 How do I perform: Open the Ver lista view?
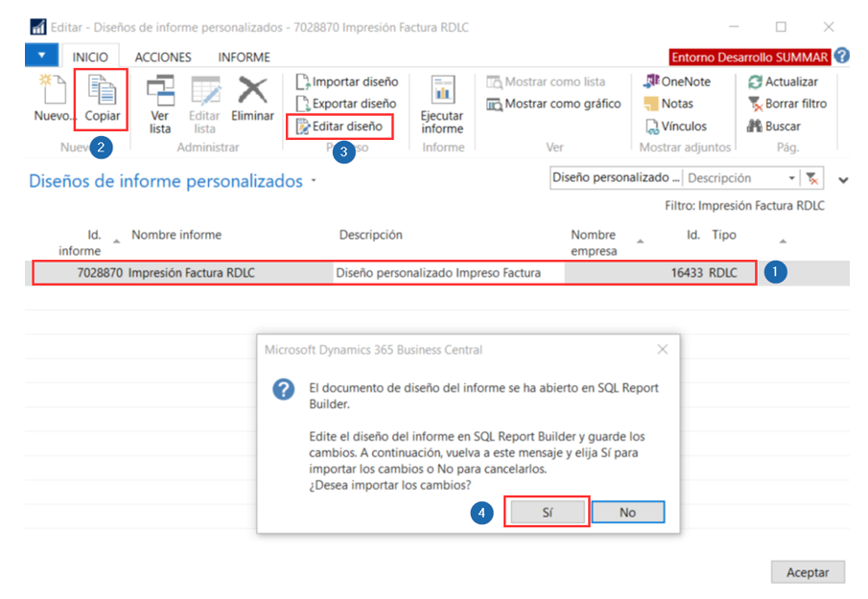click(x=160, y=102)
